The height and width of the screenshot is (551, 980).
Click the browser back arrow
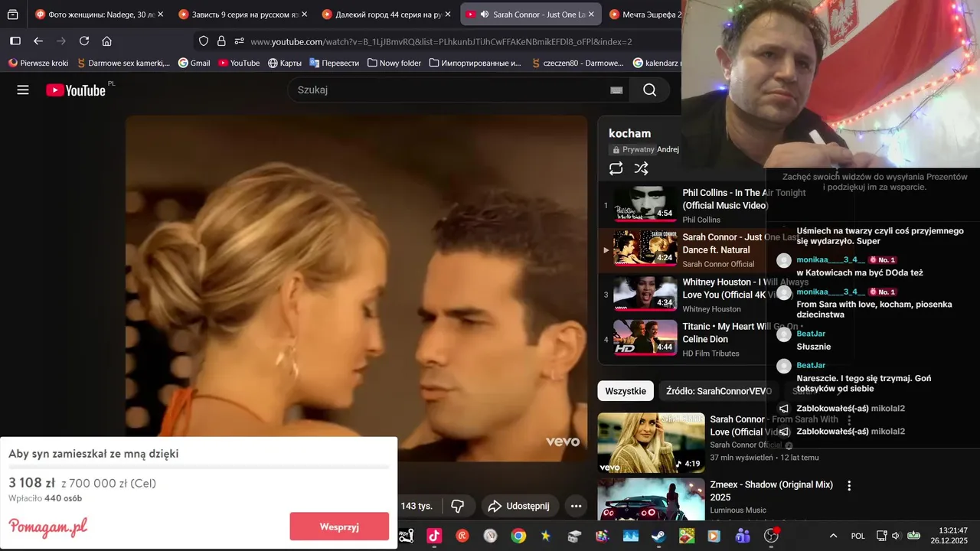tap(38, 41)
